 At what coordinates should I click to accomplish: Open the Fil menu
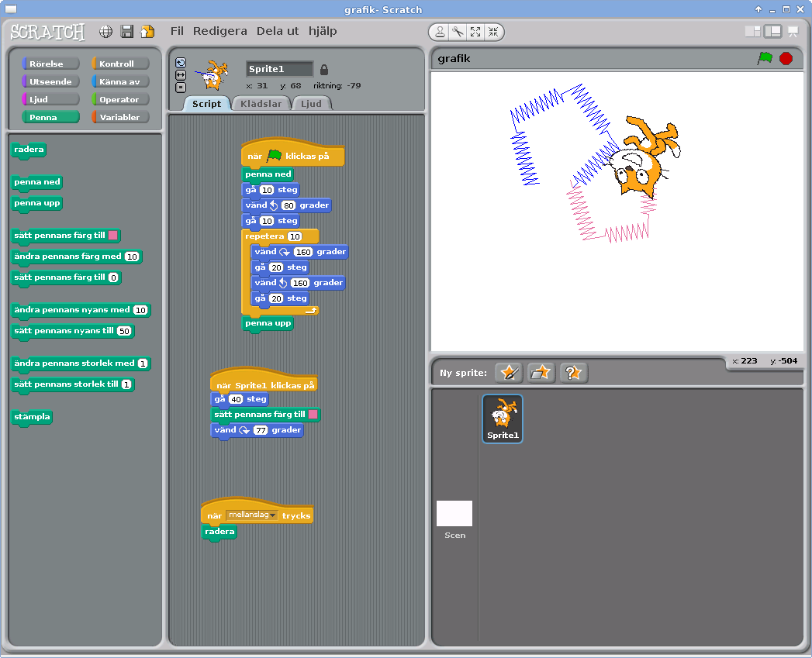pos(177,31)
